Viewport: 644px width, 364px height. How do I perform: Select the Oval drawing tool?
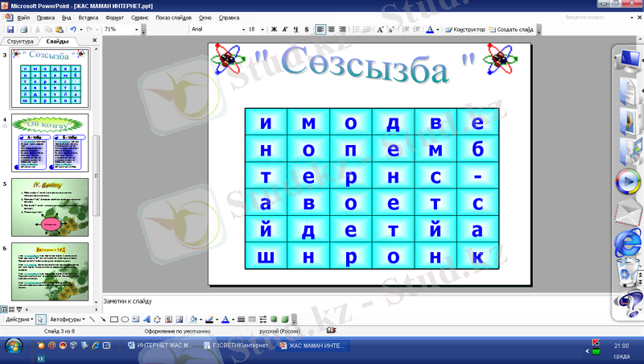(125, 320)
